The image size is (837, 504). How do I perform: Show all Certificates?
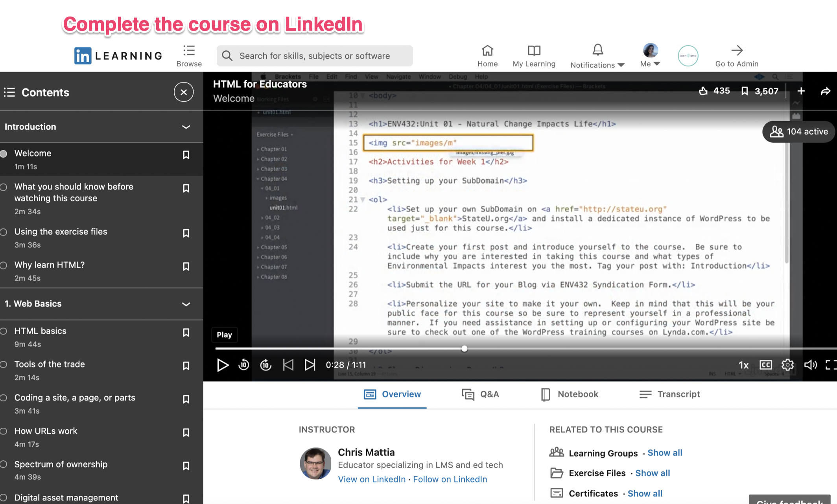645,494
